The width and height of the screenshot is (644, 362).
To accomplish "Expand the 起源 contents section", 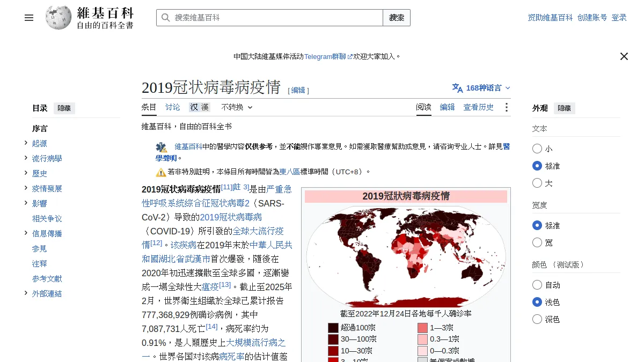I will 26,143.
